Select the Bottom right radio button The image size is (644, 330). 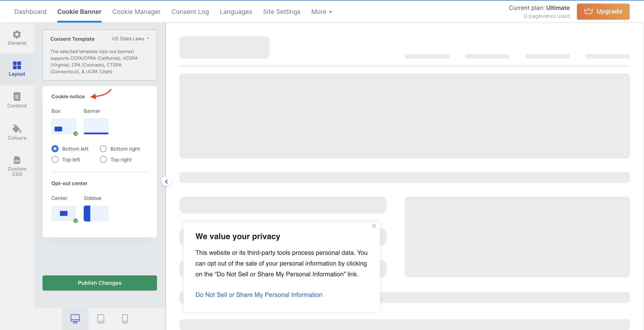click(103, 149)
